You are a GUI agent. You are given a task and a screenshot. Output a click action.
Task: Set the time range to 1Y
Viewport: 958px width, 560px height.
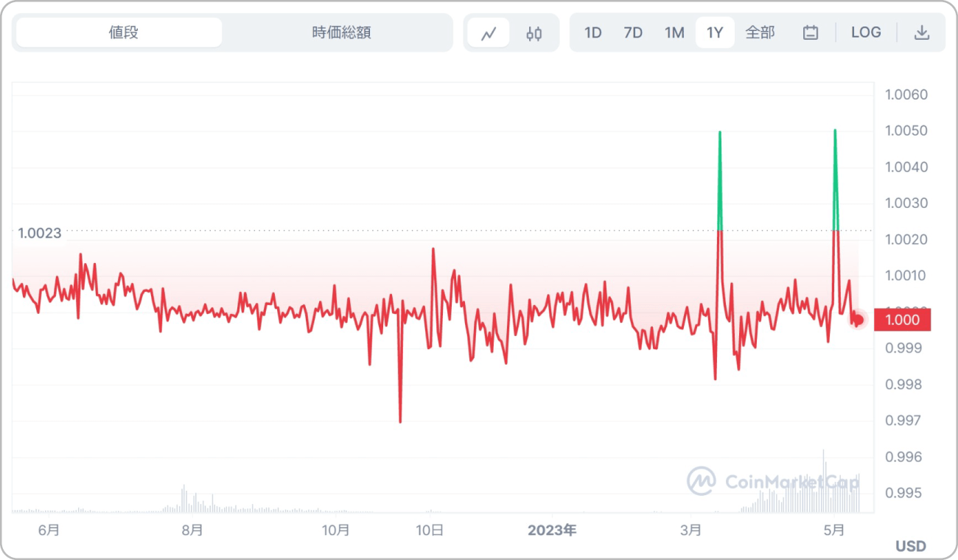pyautogui.click(x=715, y=32)
